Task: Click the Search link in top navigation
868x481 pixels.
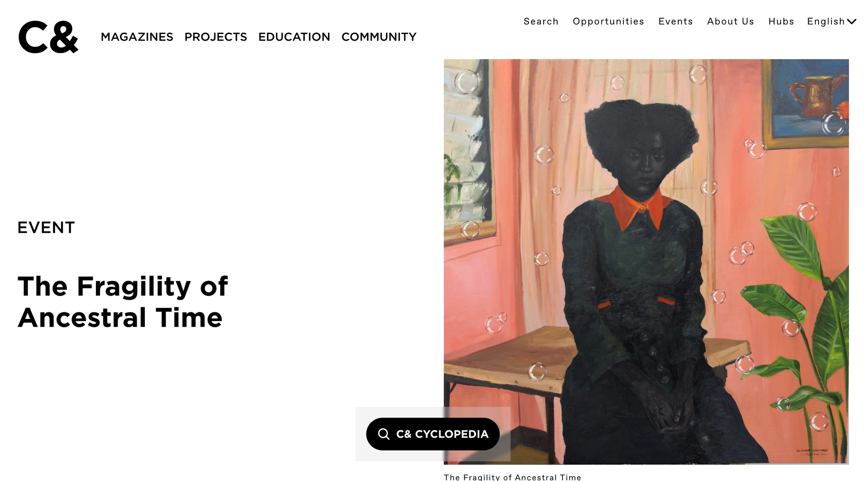Action: (x=541, y=22)
